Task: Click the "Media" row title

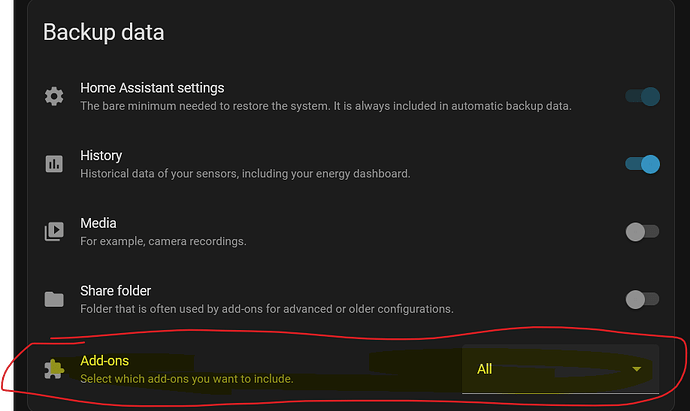Action: tap(98, 223)
